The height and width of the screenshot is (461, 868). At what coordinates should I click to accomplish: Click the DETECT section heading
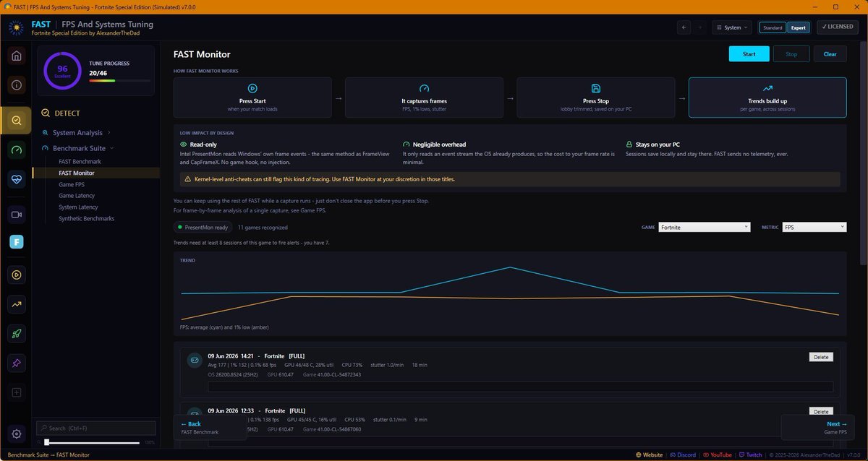(x=67, y=113)
